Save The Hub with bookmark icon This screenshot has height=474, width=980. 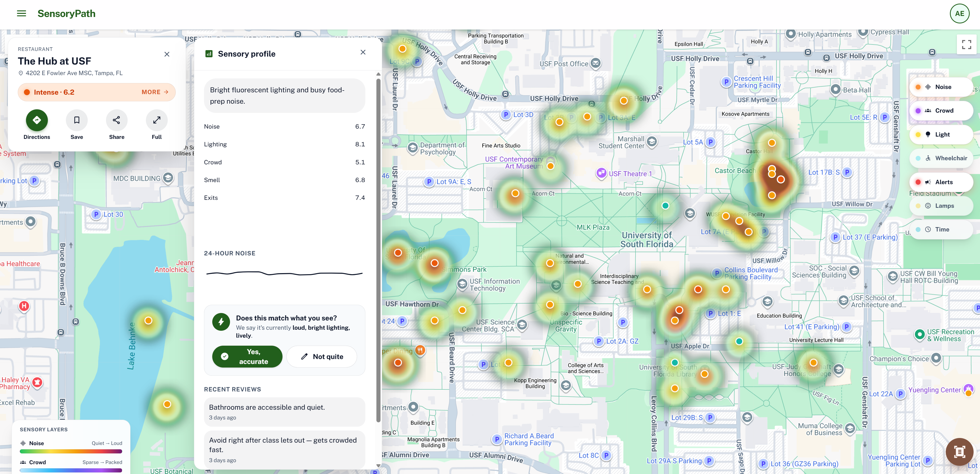pyautogui.click(x=76, y=120)
